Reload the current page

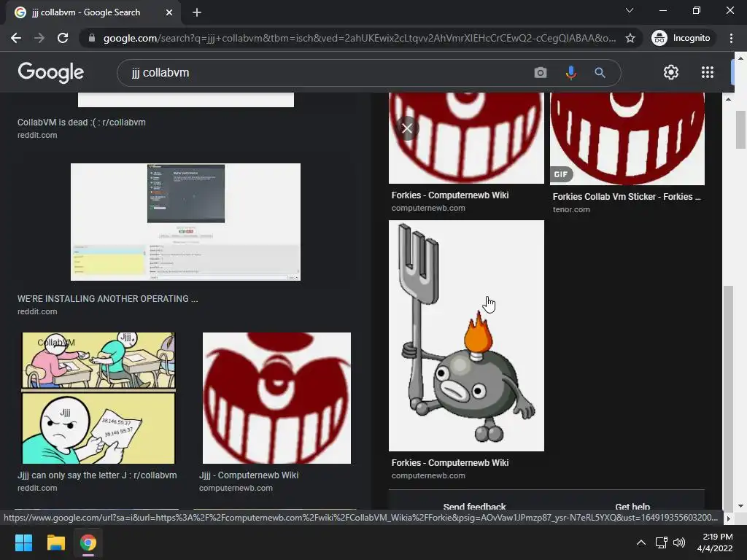point(63,38)
